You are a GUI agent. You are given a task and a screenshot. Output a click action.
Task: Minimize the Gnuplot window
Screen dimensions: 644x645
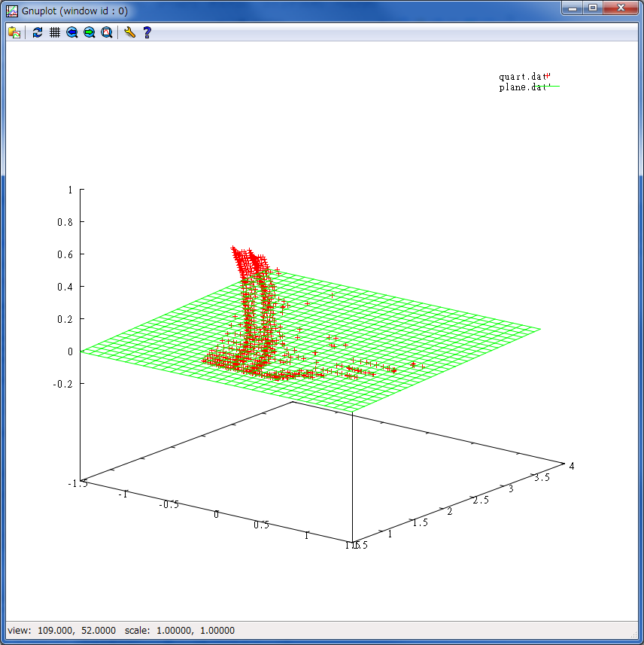click(x=573, y=8)
